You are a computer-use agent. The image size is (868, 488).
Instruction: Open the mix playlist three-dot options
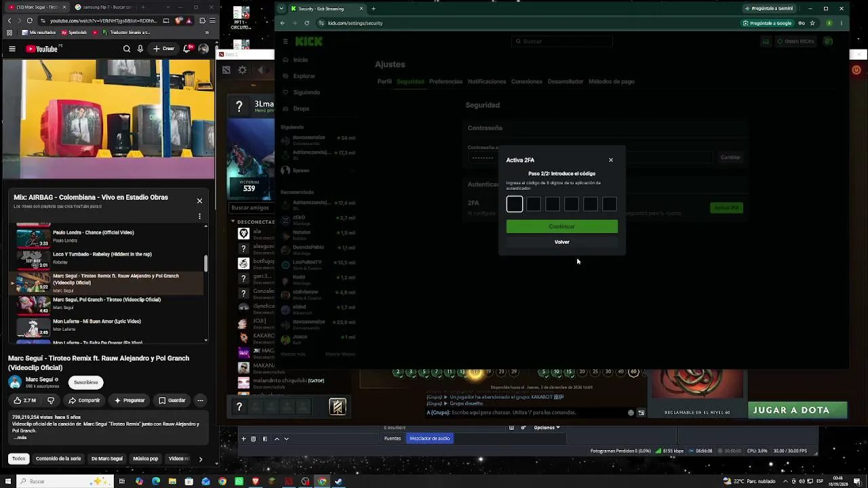(199, 216)
